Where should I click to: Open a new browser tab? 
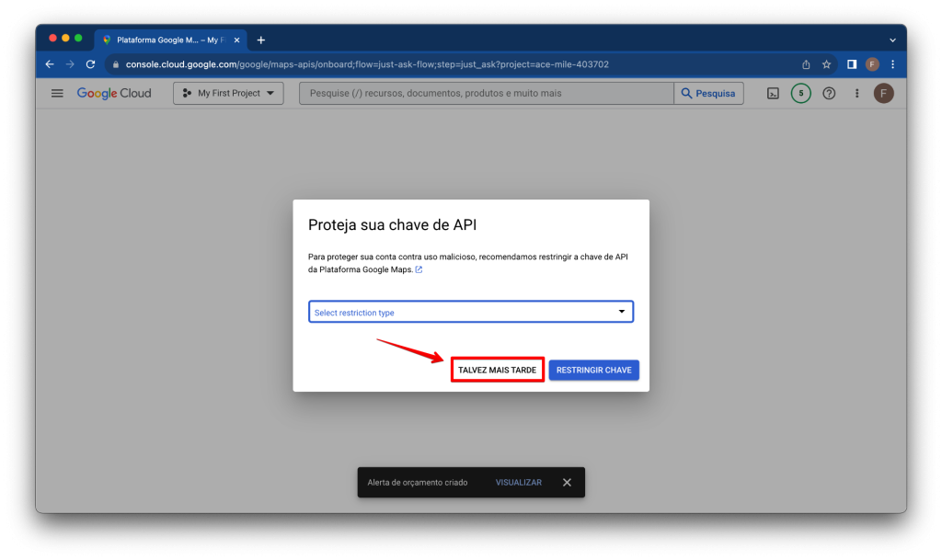(260, 40)
